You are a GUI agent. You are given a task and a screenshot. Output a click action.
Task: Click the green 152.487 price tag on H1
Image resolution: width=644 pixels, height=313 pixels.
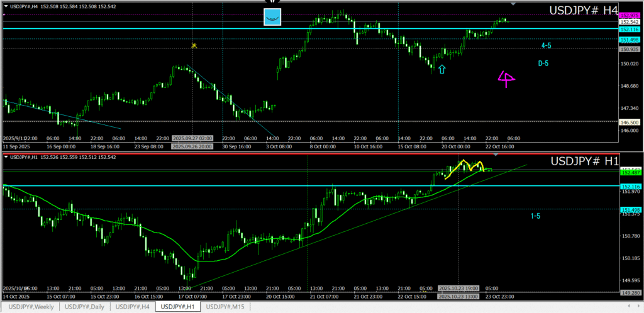[x=630, y=172]
